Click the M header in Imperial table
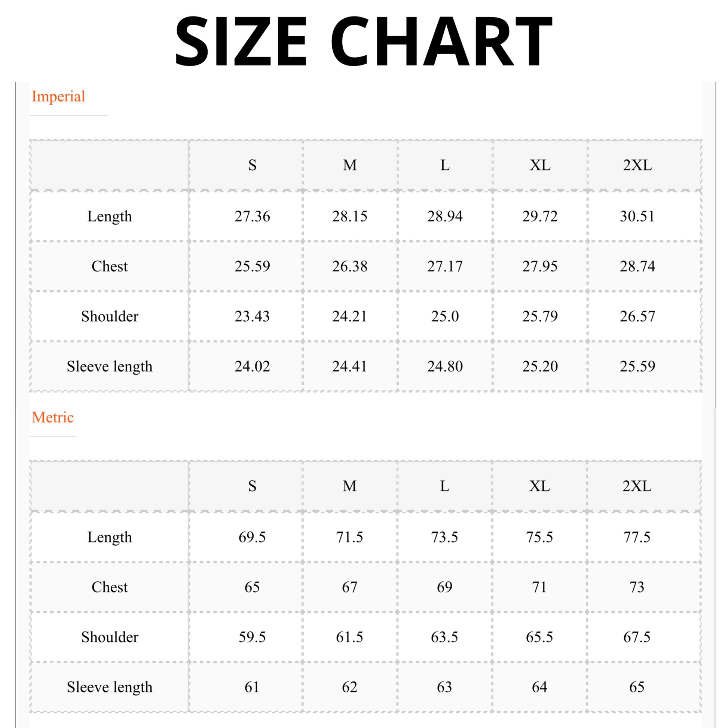The height and width of the screenshot is (728, 728). [350, 165]
